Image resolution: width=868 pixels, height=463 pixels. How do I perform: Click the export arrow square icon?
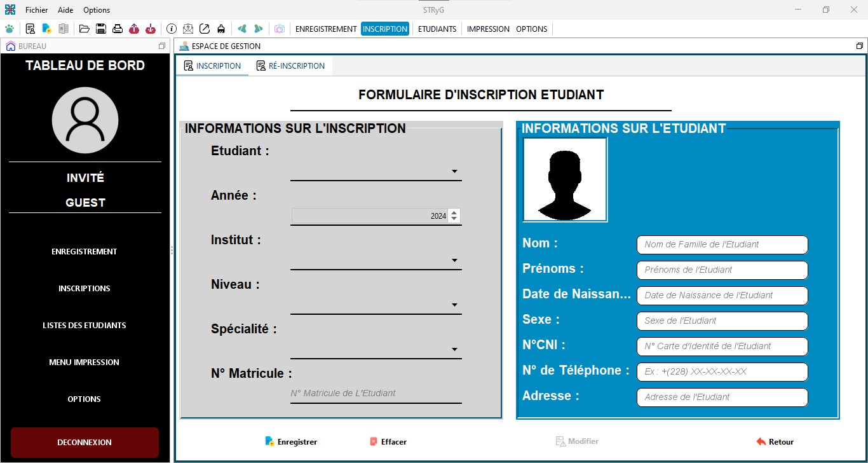coord(205,29)
